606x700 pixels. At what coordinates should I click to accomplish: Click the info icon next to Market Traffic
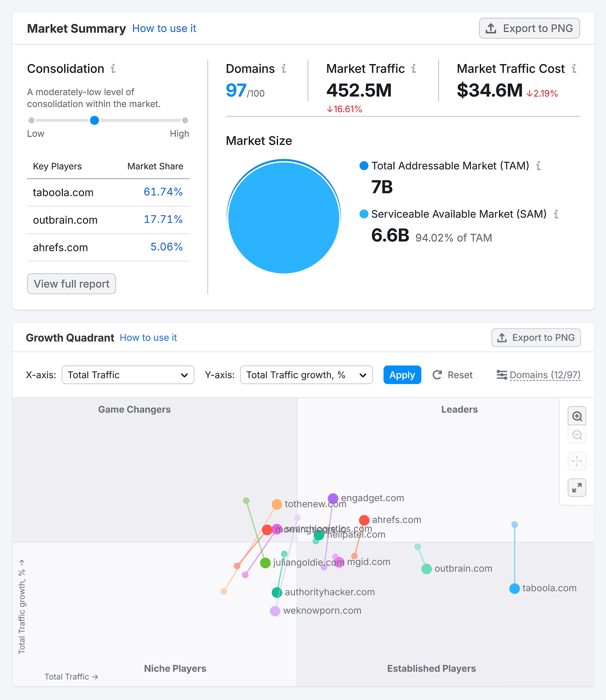(414, 68)
